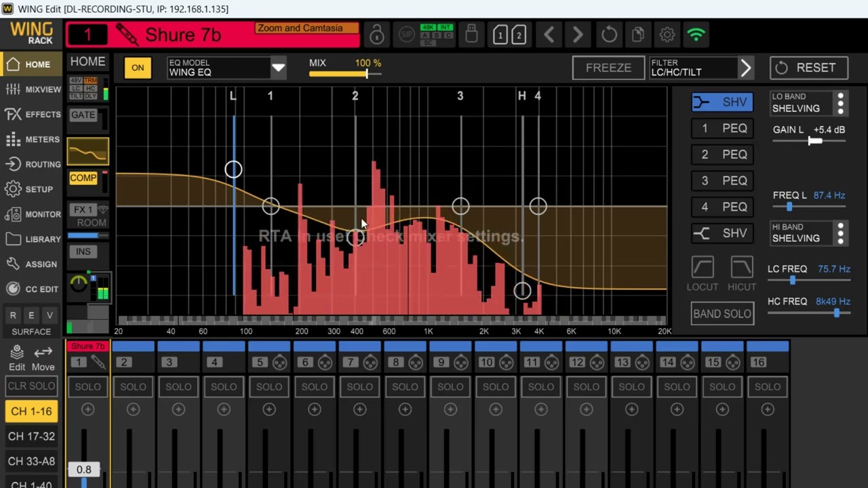Open the GATE section in channel strip
Screen dimensions: 868x488
click(83, 115)
